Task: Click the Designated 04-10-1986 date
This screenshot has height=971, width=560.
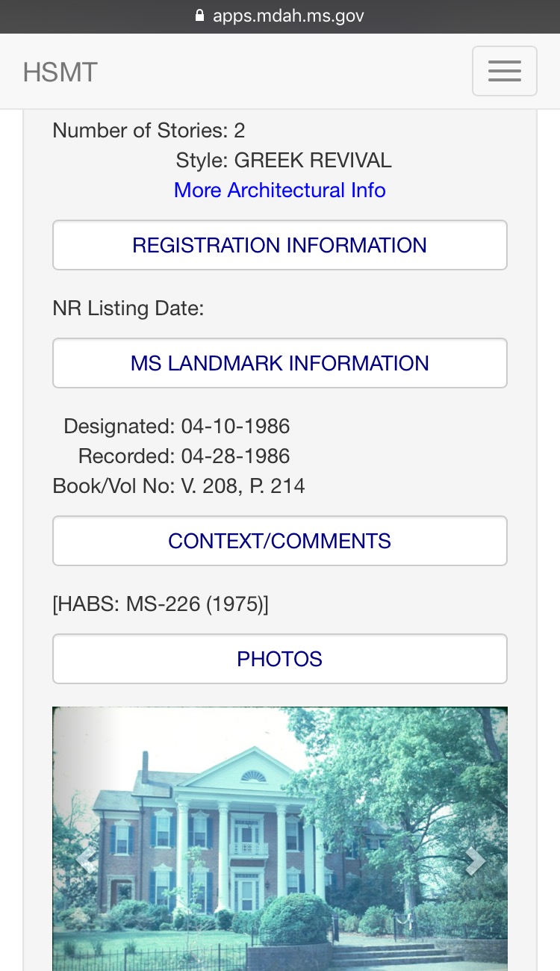Action: (235, 426)
